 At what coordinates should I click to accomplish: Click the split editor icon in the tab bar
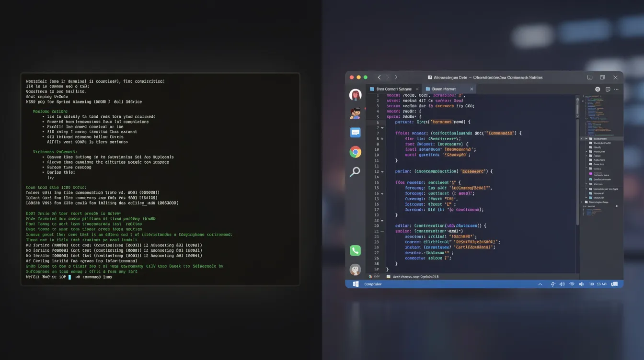[x=608, y=89]
